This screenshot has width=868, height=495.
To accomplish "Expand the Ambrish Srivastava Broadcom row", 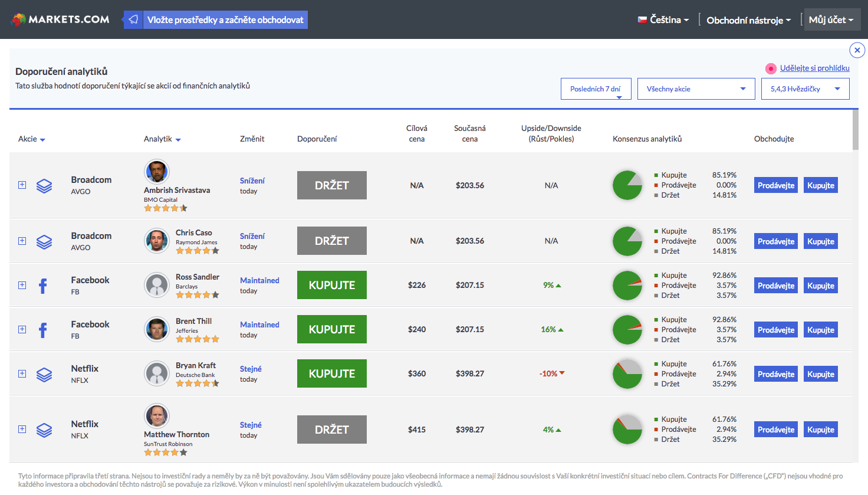I will (22, 185).
